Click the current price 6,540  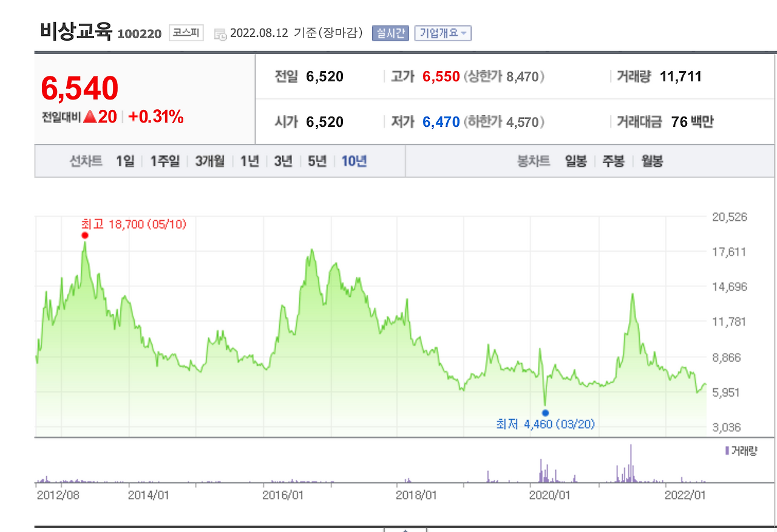pos(80,88)
